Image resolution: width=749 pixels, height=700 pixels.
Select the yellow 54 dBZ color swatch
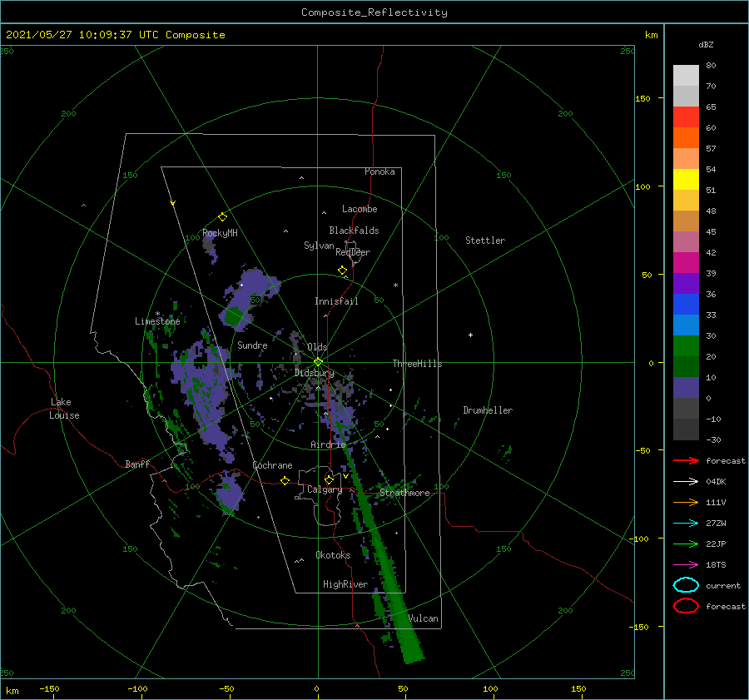[686, 179]
